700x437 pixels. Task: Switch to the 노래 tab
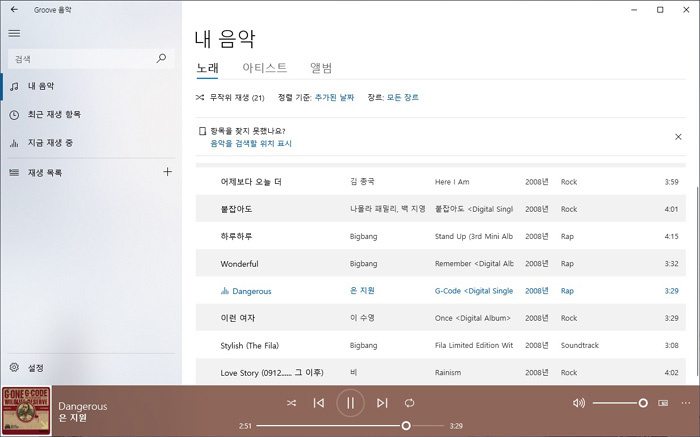point(208,68)
